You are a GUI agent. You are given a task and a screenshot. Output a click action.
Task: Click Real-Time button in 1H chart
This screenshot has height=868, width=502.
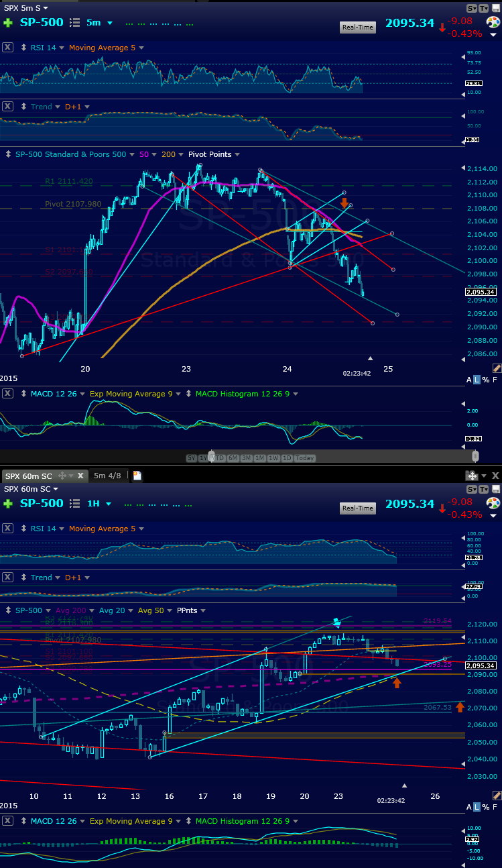pyautogui.click(x=358, y=508)
